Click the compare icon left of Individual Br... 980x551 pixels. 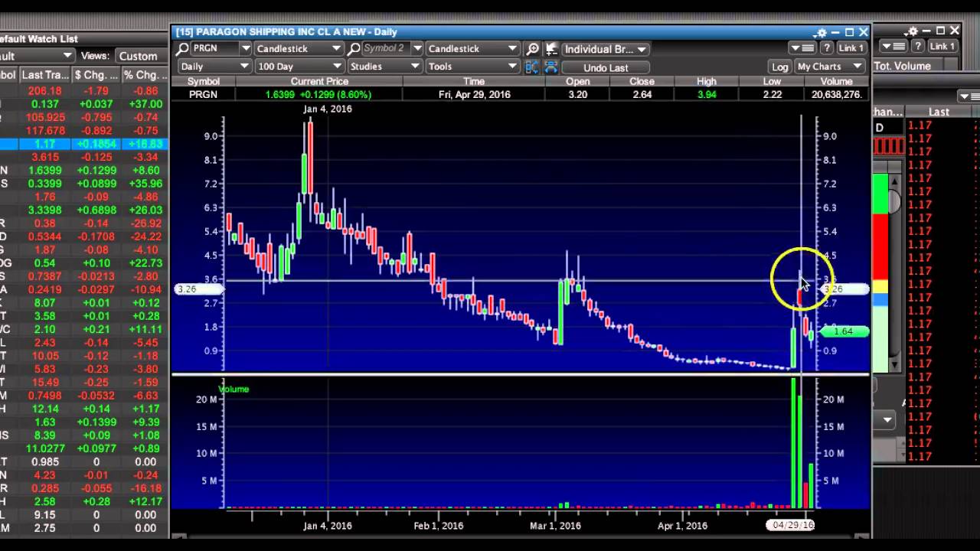pyautogui.click(x=550, y=48)
